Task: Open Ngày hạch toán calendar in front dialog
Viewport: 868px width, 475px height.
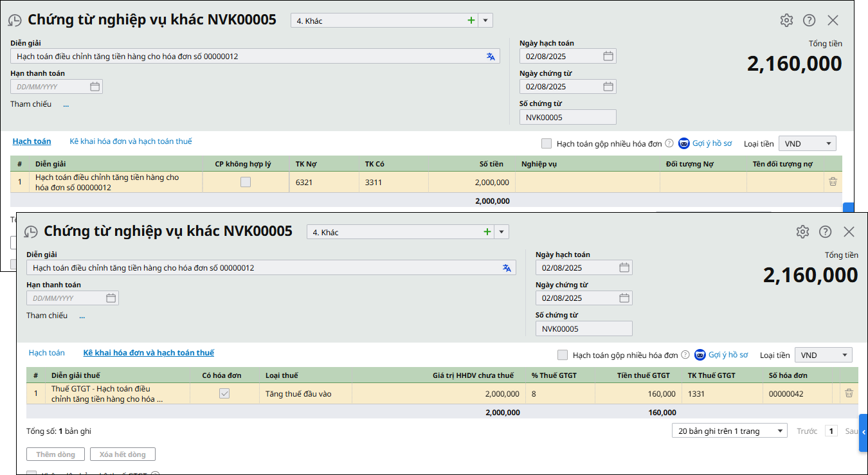Action: 624,268
